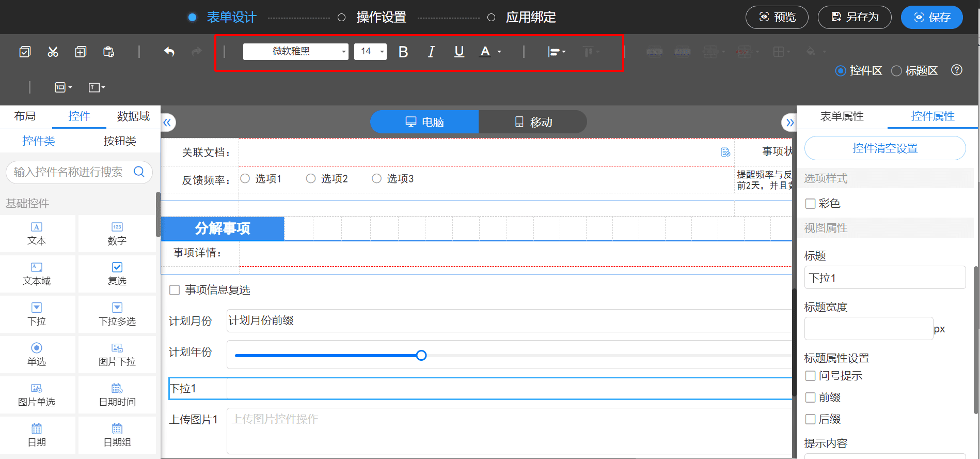Check the 事项信息复选 checkbox

click(175, 290)
